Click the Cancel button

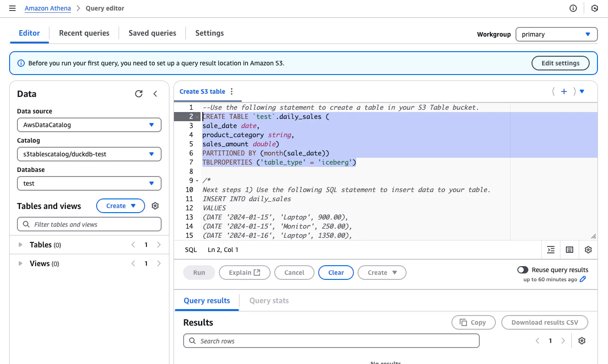pyautogui.click(x=294, y=273)
